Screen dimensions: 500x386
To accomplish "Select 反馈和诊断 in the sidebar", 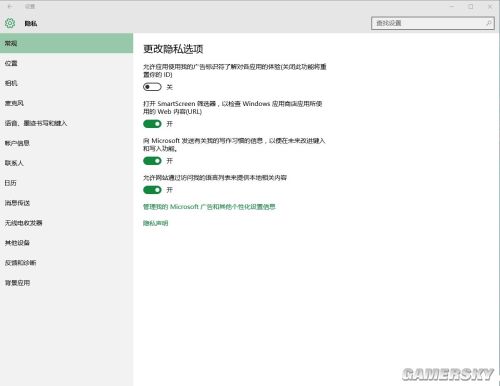I will click(x=66, y=263).
